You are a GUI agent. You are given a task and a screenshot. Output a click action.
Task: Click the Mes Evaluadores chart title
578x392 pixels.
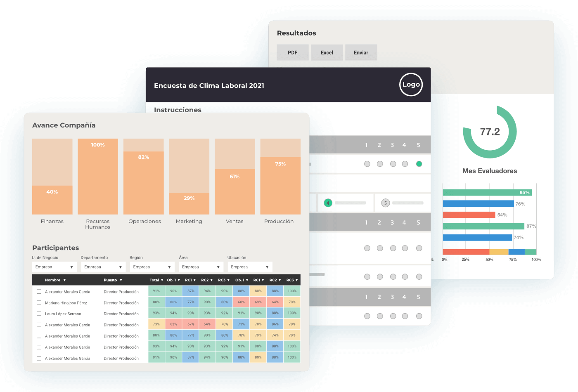click(490, 171)
